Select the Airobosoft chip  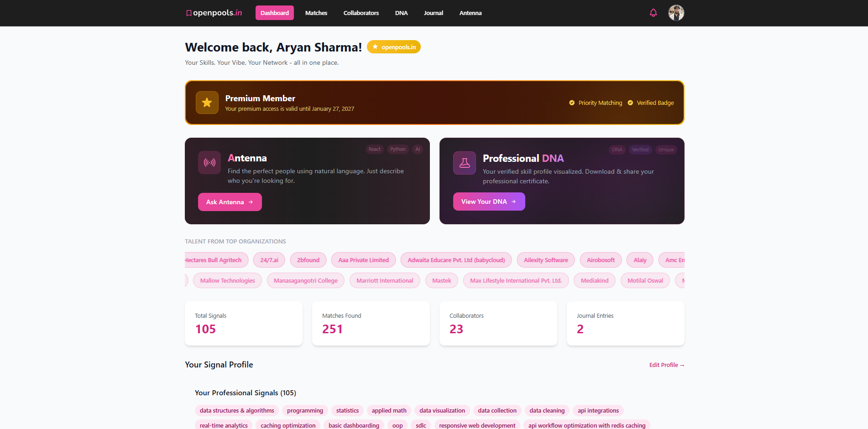point(601,260)
